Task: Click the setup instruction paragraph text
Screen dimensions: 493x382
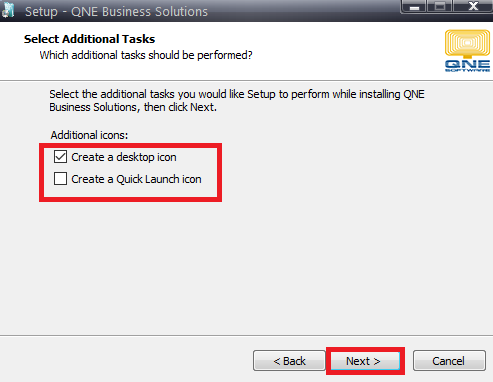Action: pos(237,101)
